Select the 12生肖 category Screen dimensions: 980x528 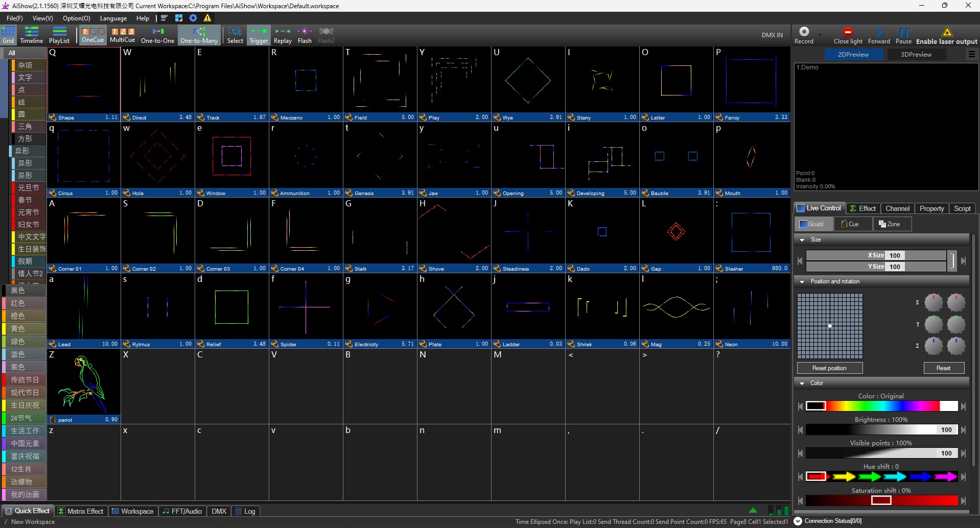coord(24,469)
